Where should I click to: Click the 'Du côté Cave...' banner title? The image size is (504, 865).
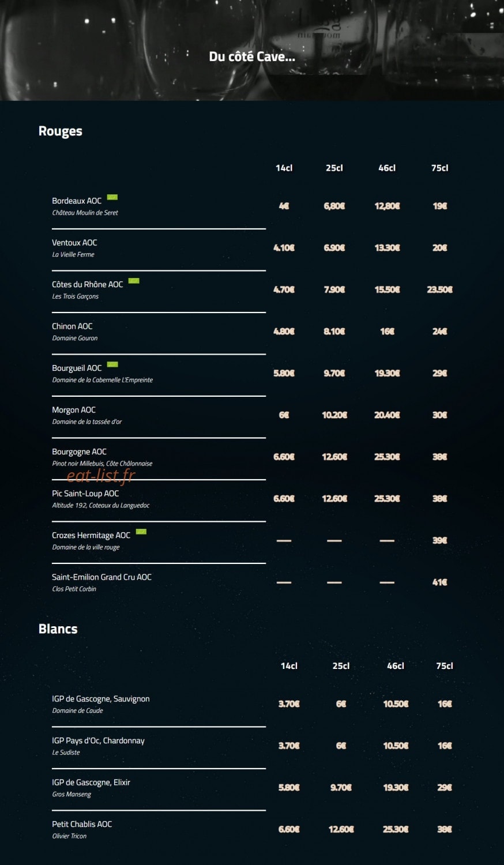click(x=252, y=57)
